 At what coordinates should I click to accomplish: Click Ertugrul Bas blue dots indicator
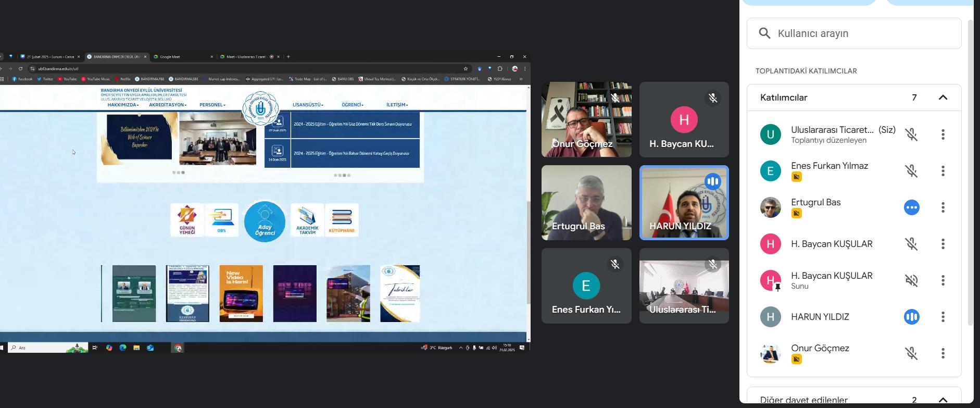click(911, 207)
